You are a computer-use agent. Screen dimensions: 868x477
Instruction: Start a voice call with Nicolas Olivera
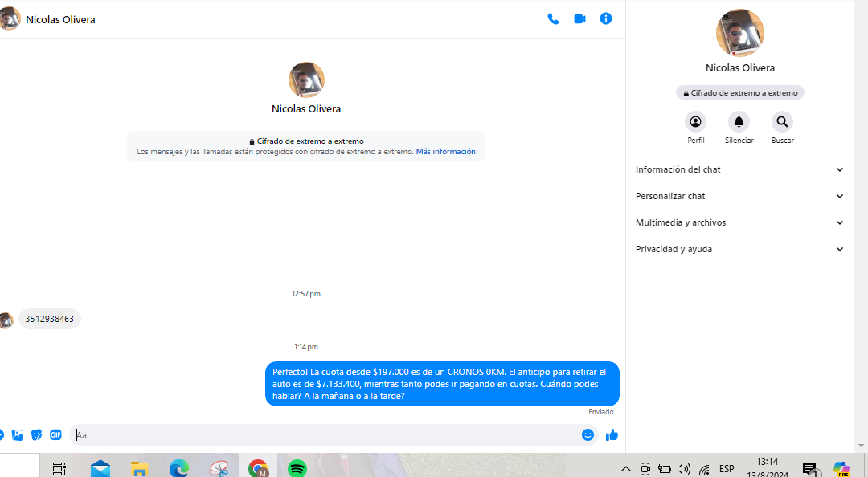pyautogui.click(x=553, y=18)
